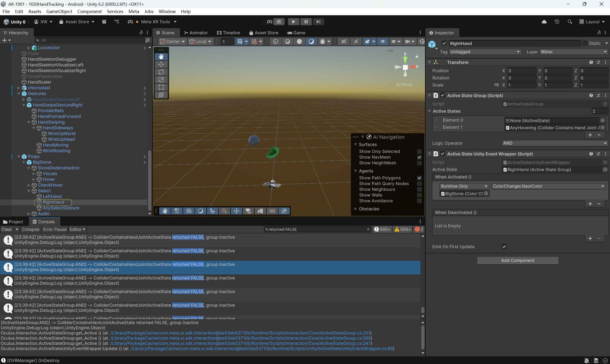610x364 pixels.
Task: Toggle the Show NavMesh checkbox
Action: (419, 157)
